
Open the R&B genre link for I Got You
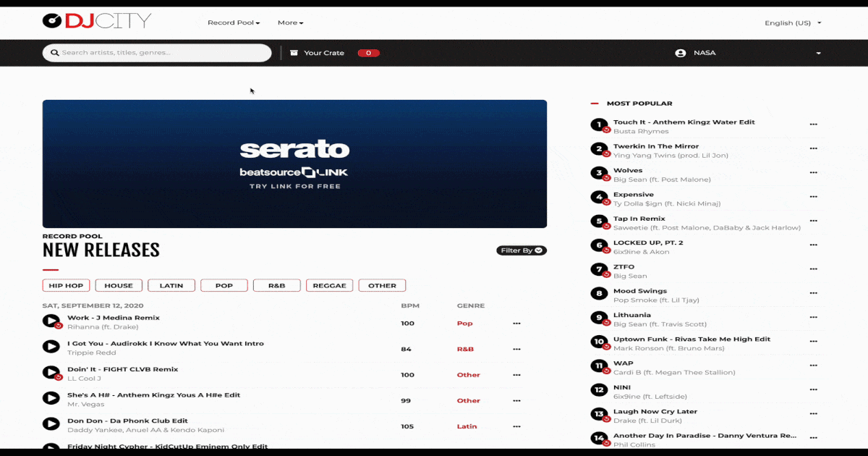point(465,349)
